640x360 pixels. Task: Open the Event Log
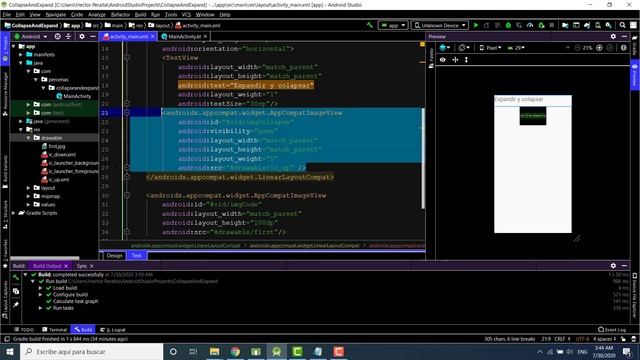pyautogui.click(x=612, y=329)
